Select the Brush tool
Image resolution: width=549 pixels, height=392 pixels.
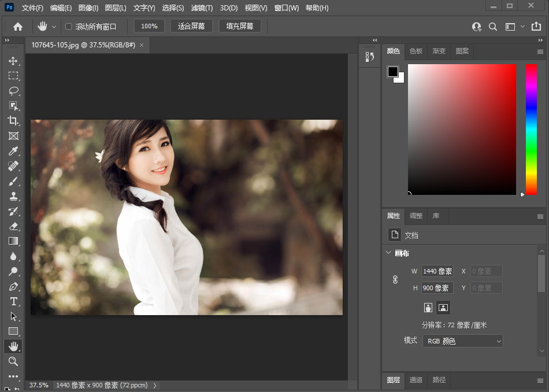coord(13,182)
